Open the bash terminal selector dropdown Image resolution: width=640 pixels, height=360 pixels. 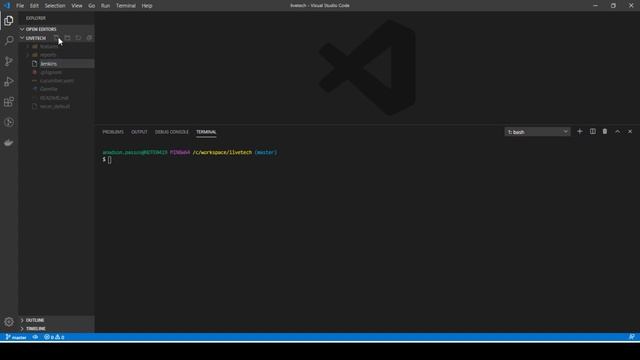tap(537, 132)
